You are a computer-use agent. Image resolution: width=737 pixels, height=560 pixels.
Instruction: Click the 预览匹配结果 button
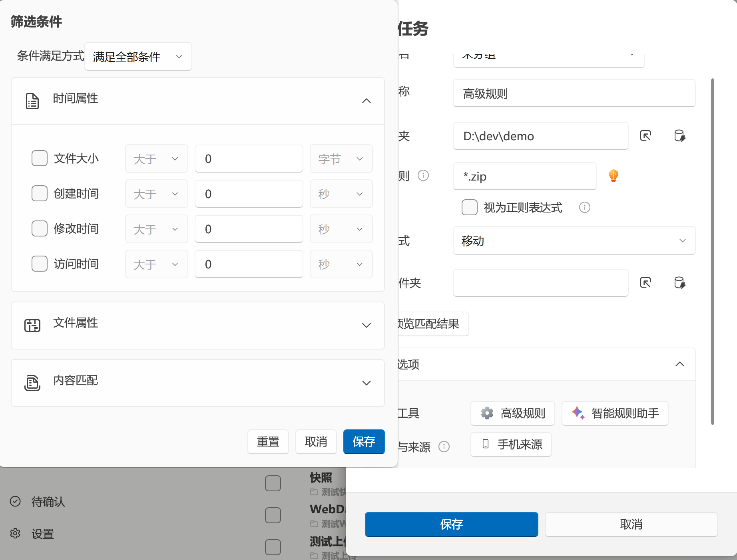[x=433, y=324]
